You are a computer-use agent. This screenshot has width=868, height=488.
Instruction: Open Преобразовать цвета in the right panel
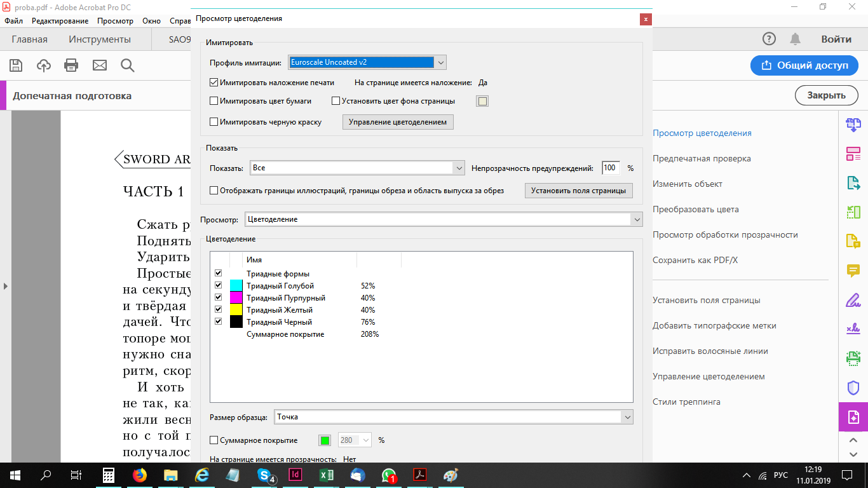coord(696,209)
